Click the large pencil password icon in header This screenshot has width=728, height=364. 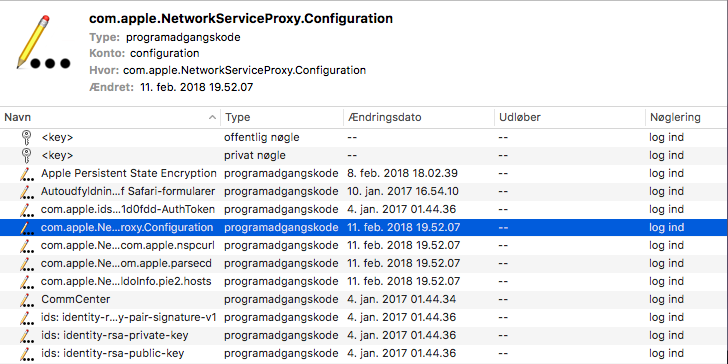(43, 43)
